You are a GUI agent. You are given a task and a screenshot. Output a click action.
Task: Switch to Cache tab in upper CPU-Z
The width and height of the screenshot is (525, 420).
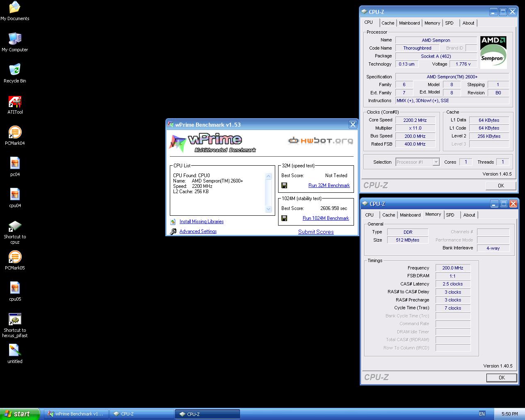point(388,23)
